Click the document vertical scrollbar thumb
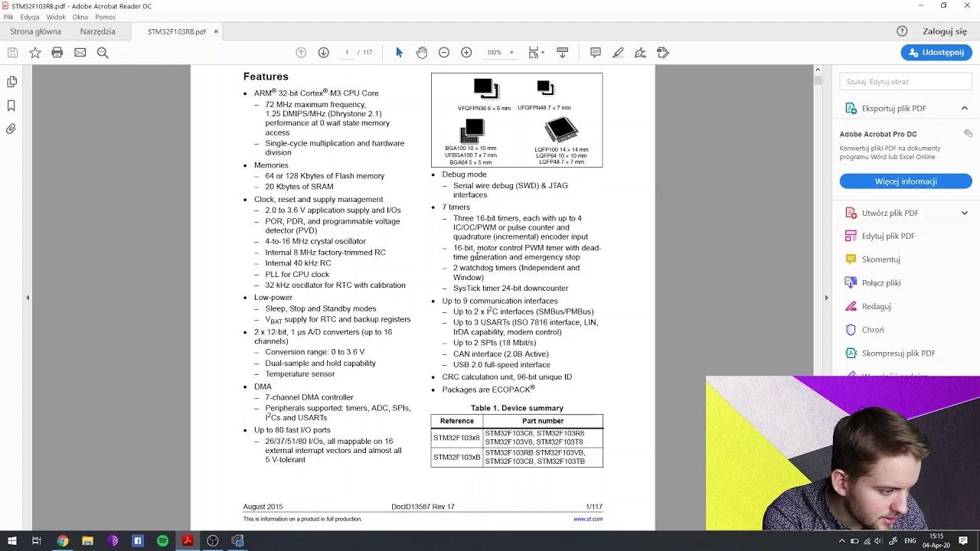This screenshot has width=980, height=551. click(818, 80)
